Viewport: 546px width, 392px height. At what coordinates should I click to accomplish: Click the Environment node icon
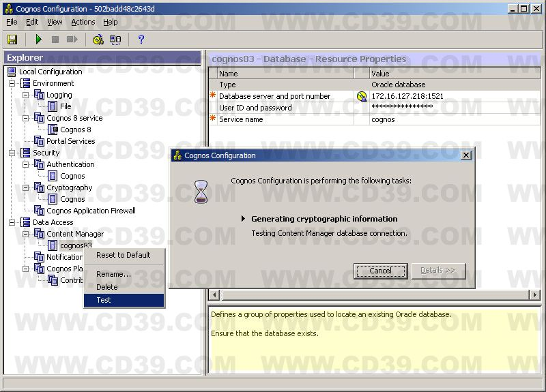[25, 83]
